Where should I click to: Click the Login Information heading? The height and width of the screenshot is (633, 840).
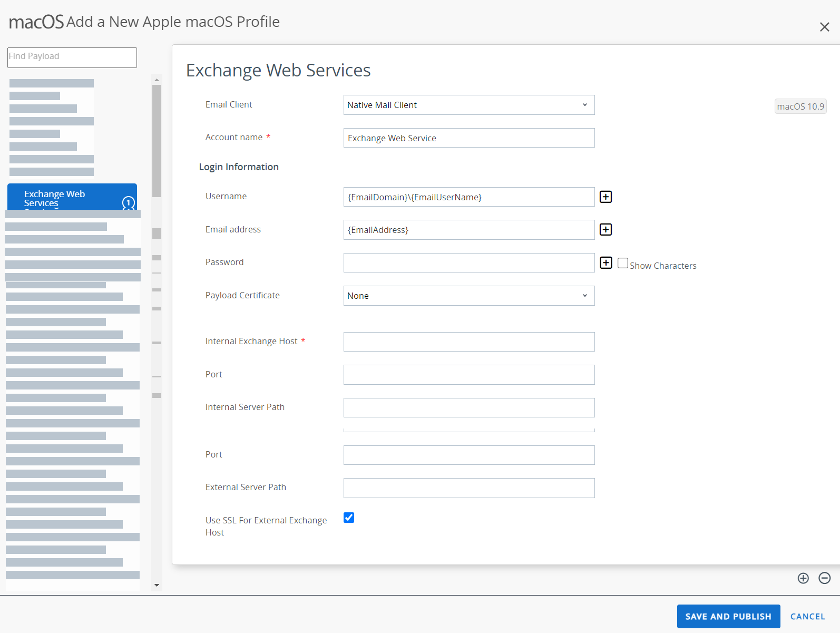coord(239,167)
